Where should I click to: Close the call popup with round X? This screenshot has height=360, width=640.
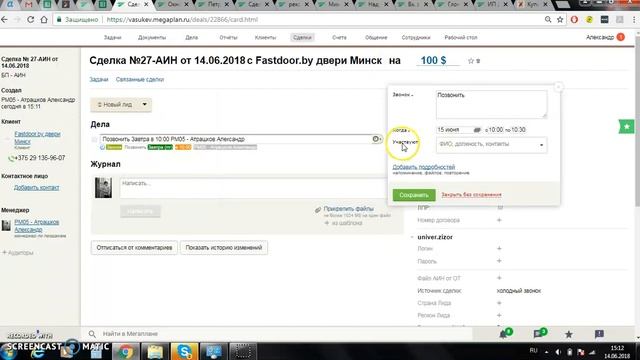pos(558,87)
